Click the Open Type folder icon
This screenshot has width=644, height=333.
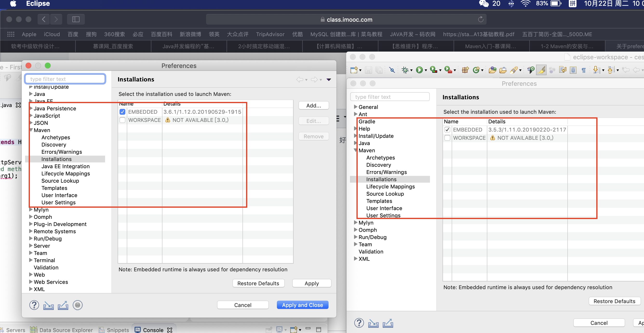pos(492,70)
